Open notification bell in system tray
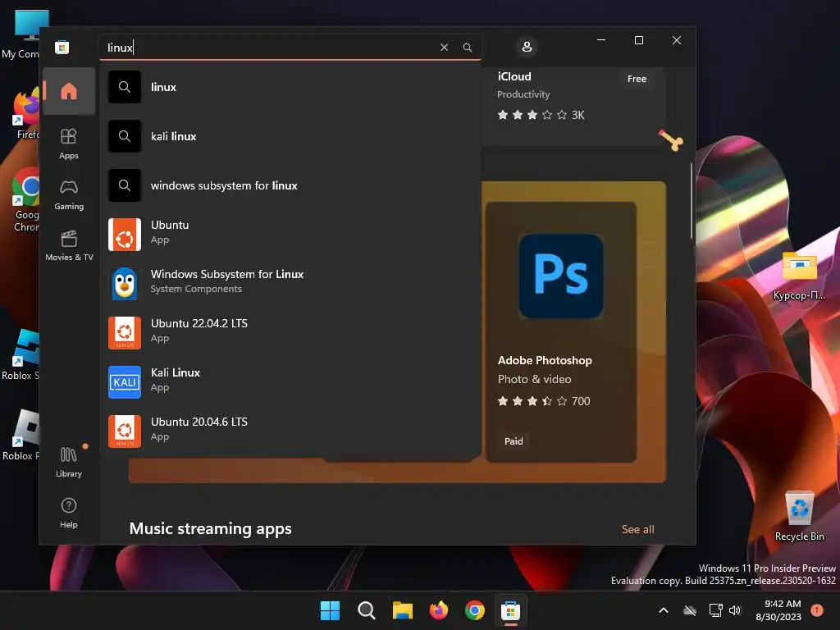The width and height of the screenshot is (840, 630). click(817, 609)
